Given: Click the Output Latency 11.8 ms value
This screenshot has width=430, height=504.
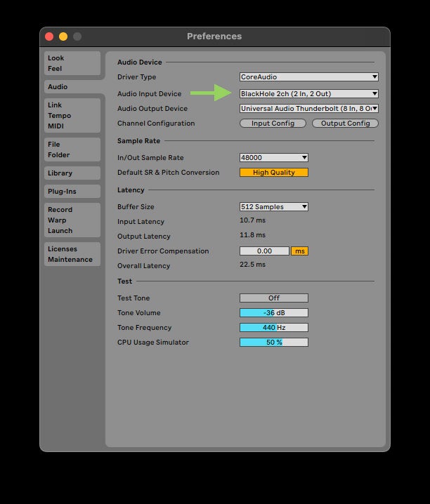Looking at the screenshot, I should click(252, 235).
